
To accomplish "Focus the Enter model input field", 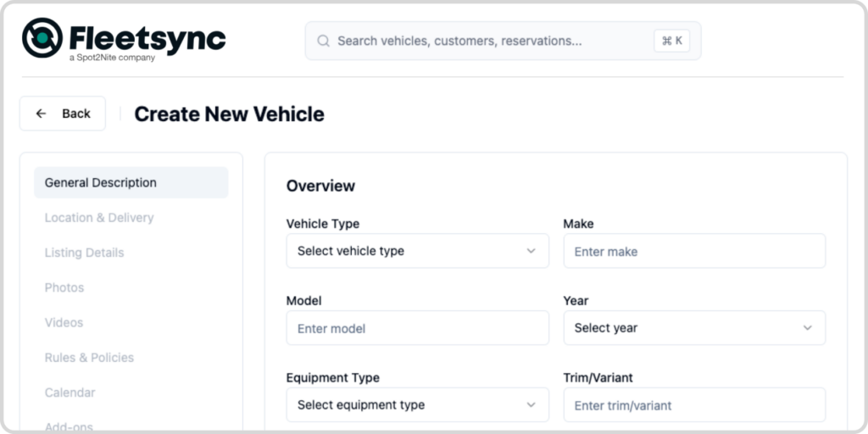I will pos(417,328).
